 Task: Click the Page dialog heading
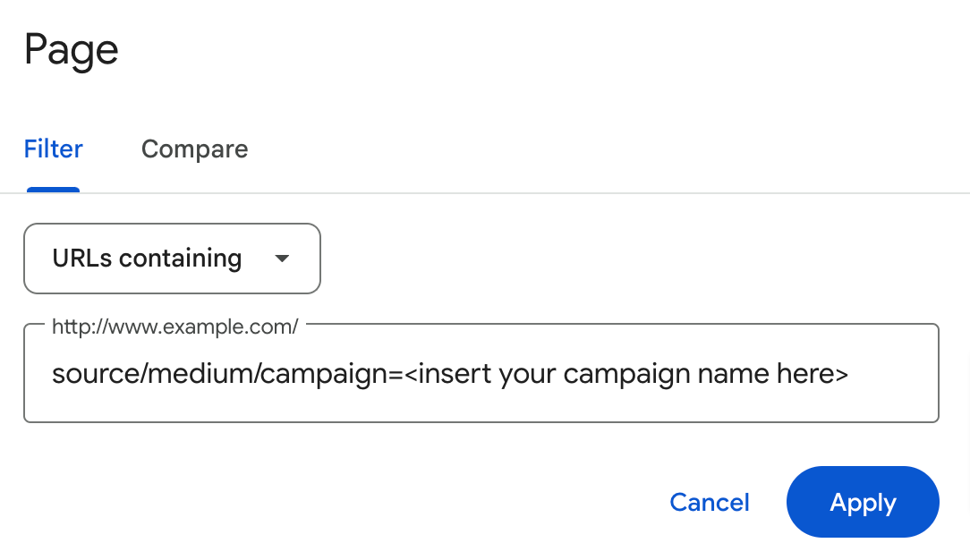click(x=72, y=49)
